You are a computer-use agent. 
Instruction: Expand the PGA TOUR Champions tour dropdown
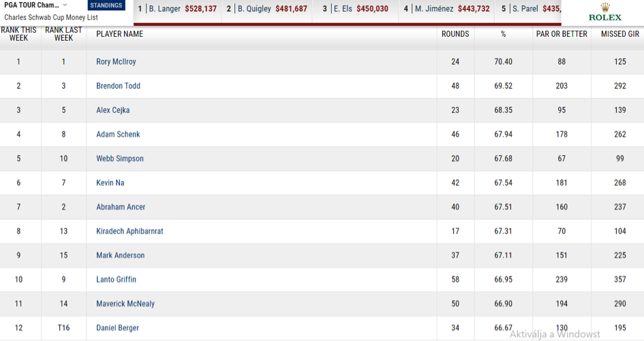(35, 5)
